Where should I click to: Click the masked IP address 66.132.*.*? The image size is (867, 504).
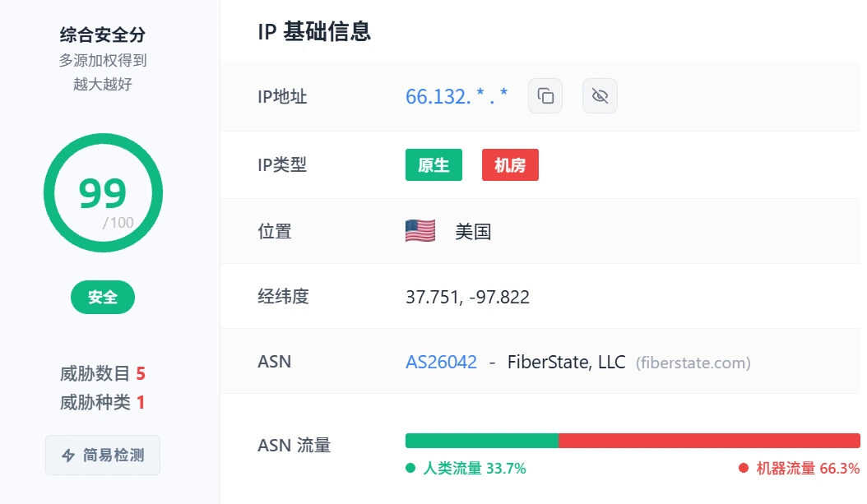pyautogui.click(x=457, y=96)
